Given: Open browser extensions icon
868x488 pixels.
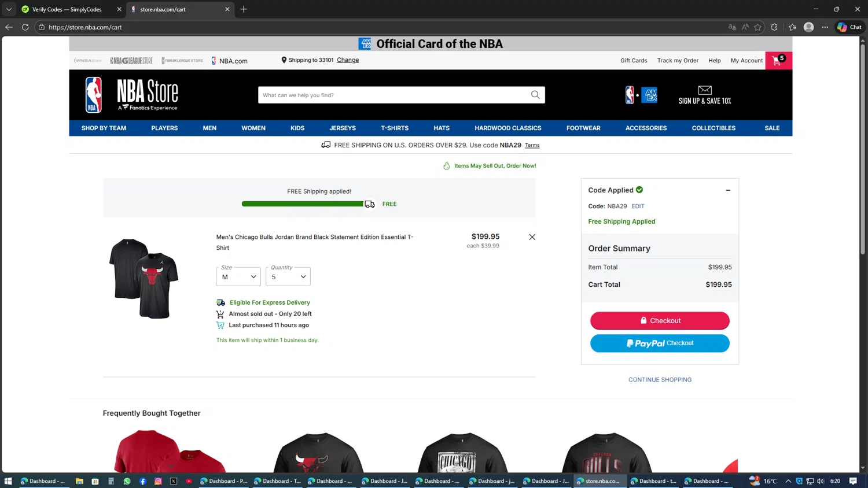Looking at the screenshot, I should tap(774, 27).
